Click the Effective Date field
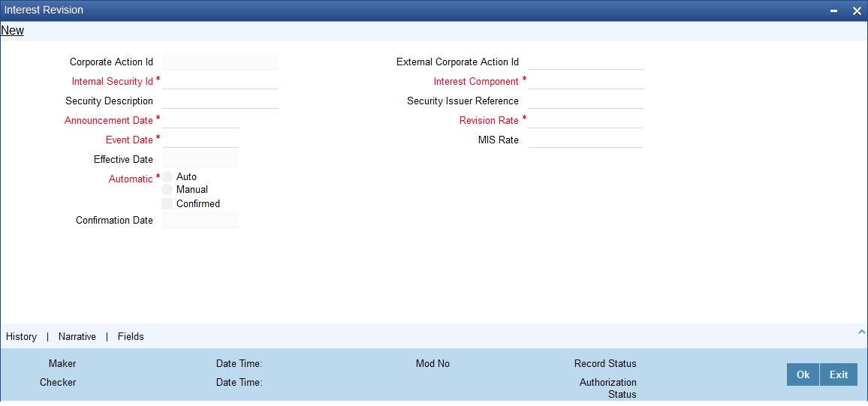This screenshot has height=406, width=868. pyautogui.click(x=200, y=159)
